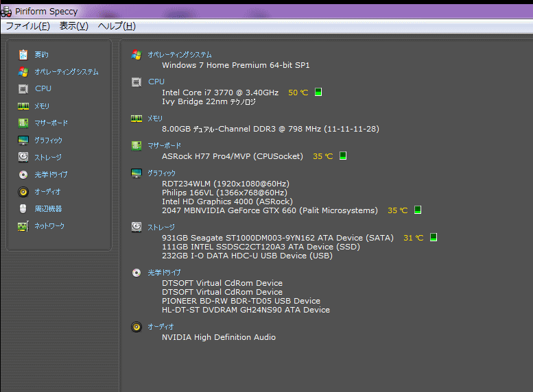Image resolution: width=533 pixels, height=392 pixels.
Task: Click ASRock H77 Pro4/MVP text
Action: pos(233,156)
